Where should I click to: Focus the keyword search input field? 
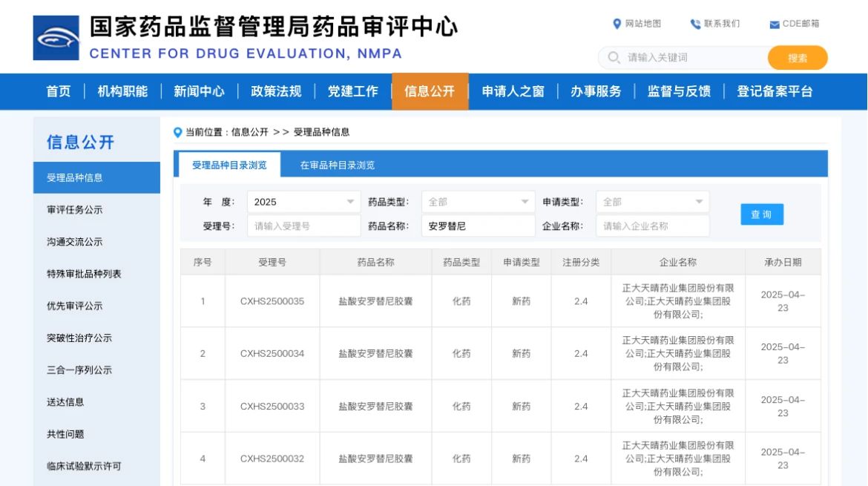683,58
